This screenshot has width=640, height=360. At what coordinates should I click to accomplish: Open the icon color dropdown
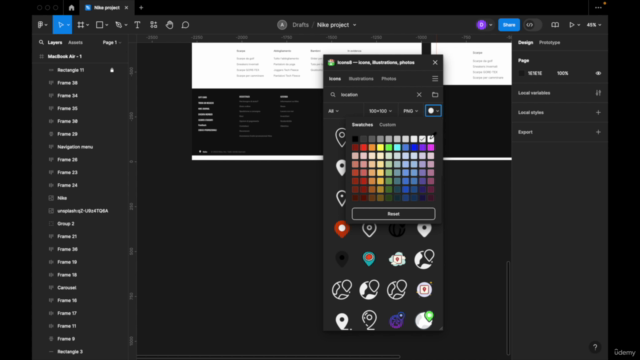pos(433,111)
